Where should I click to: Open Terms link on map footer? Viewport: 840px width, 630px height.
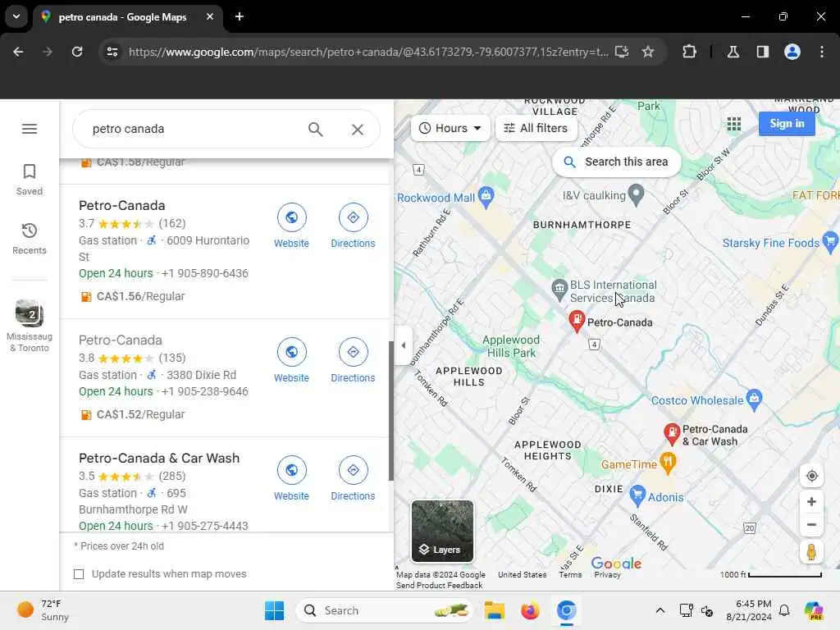click(x=570, y=575)
